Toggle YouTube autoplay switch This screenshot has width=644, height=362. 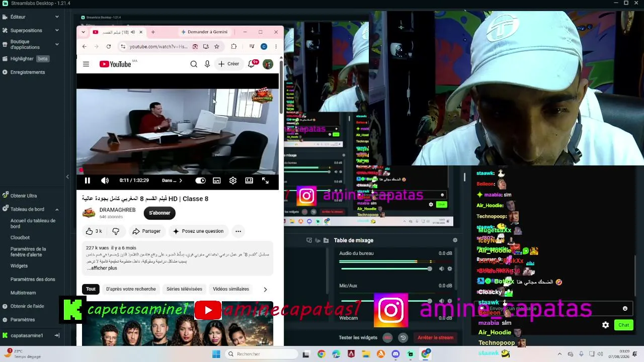[x=200, y=180]
